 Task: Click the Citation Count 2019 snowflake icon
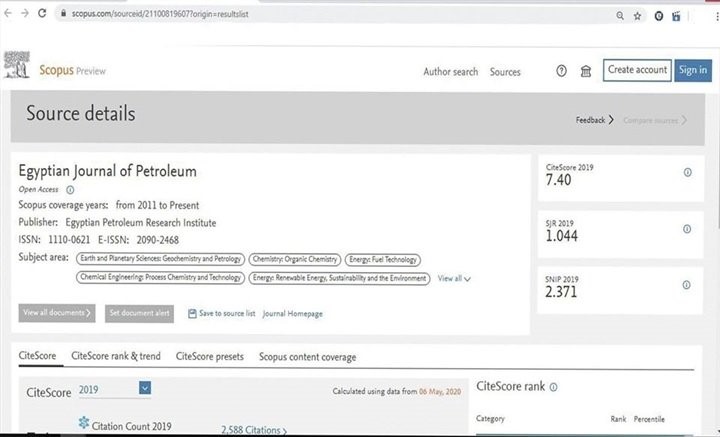point(83,422)
